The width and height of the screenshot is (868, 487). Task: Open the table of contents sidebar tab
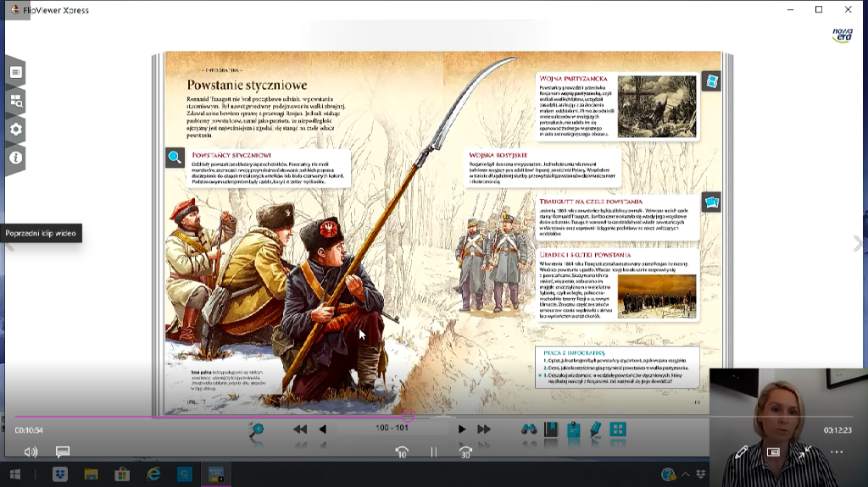coord(15,73)
